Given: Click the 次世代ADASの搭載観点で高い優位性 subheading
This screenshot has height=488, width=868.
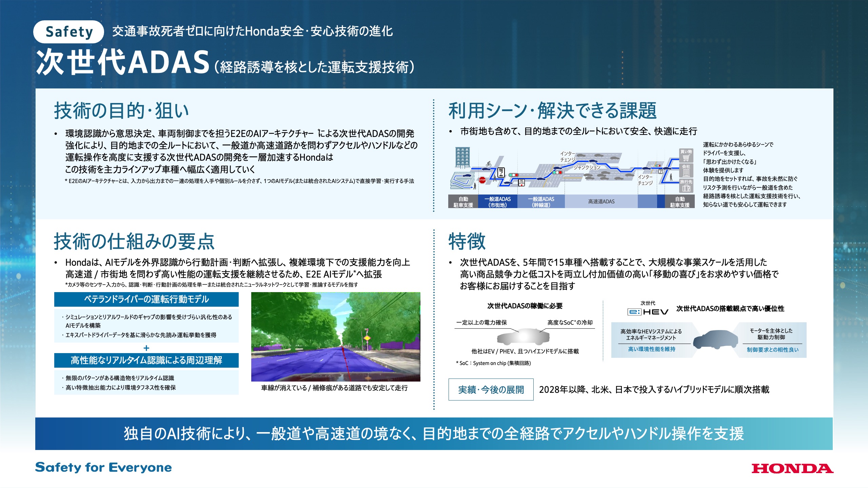Looking at the screenshot, I should [730, 309].
